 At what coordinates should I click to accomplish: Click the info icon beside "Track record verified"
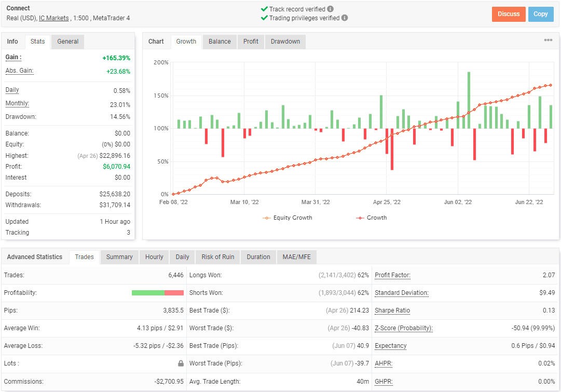[330, 9]
